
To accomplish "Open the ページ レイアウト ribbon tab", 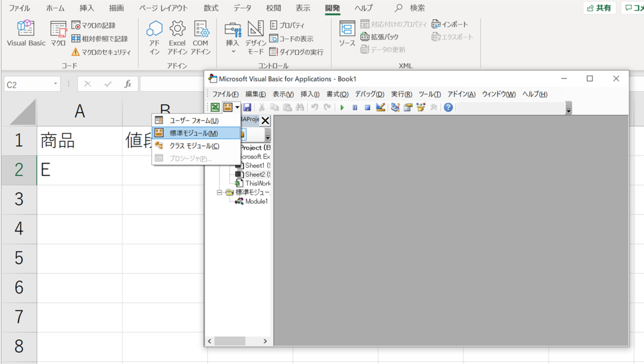I will click(x=164, y=8).
